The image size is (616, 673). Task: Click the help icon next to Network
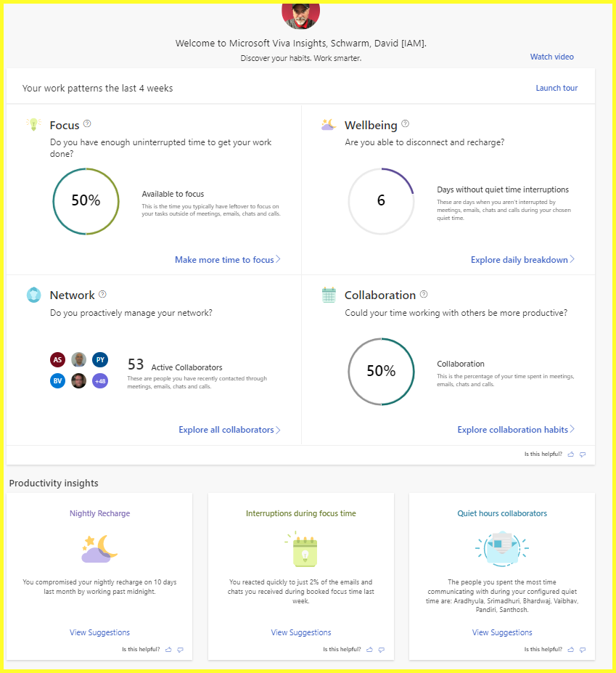102,295
